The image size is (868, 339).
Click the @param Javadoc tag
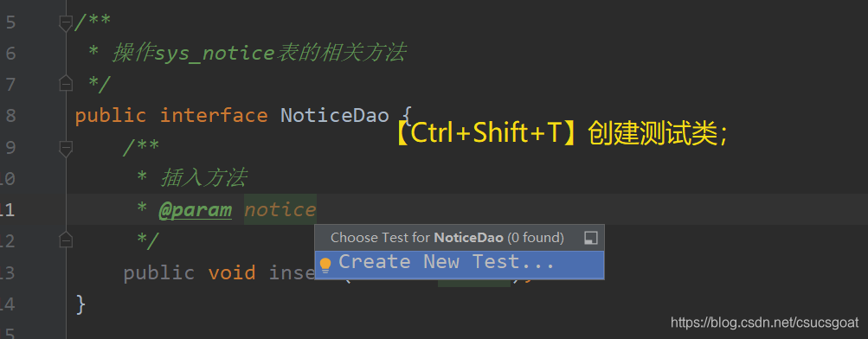(195, 210)
